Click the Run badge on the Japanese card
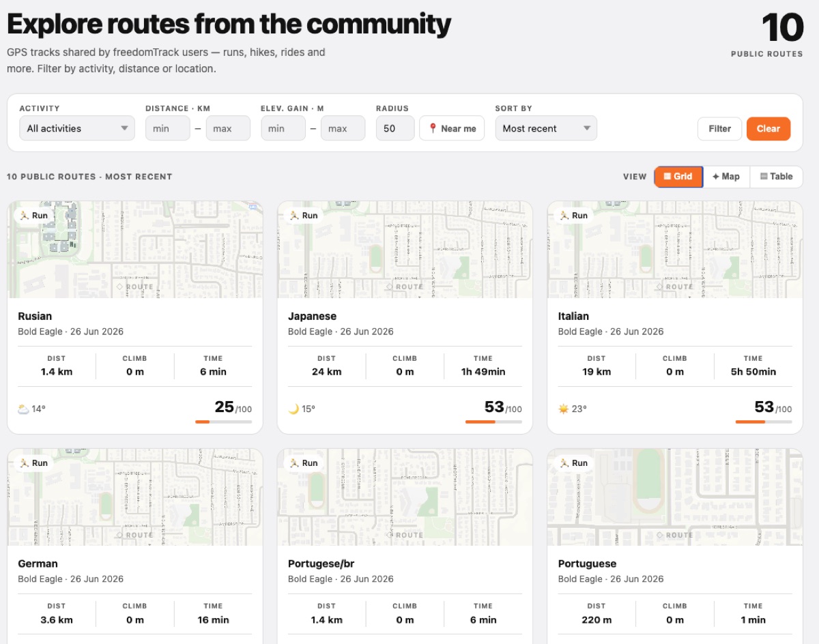Viewport: 819px width, 644px height. click(x=304, y=215)
